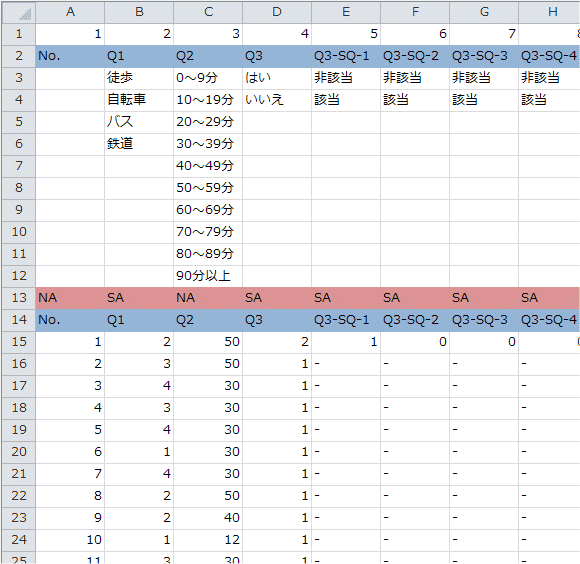Click cell containing '10～19分'
The width and height of the screenshot is (580, 564).
[x=208, y=100]
